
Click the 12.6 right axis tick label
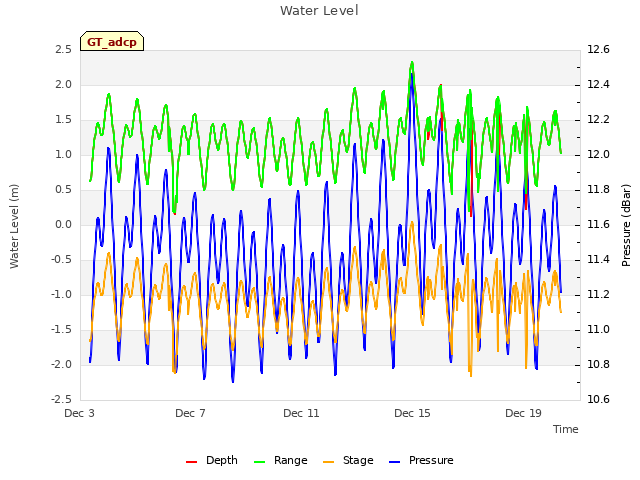(598, 50)
